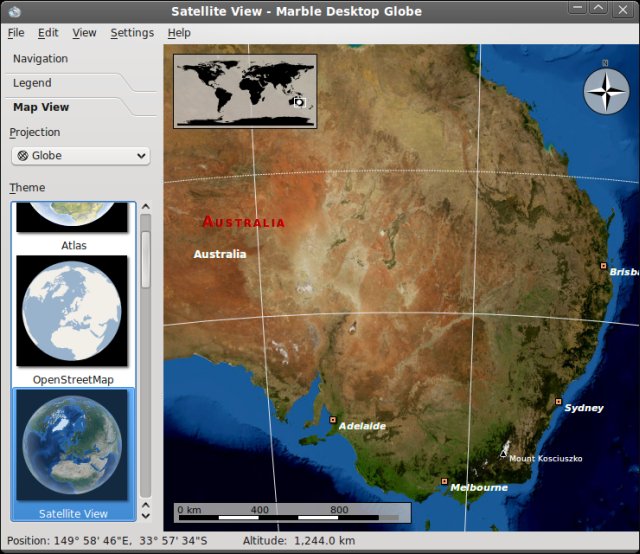Click the Atlas theme label
Screen dimensions: 640x554
pos(74,245)
